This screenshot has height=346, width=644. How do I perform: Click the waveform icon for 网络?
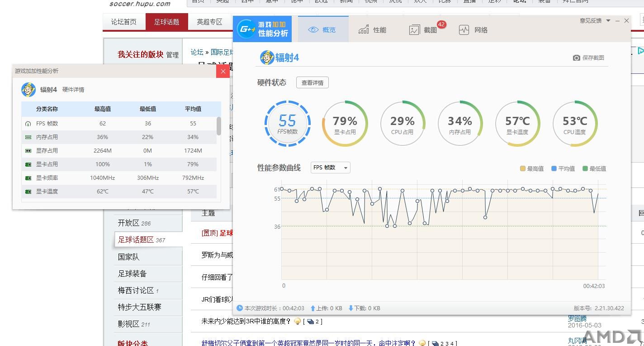tap(464, 30)
